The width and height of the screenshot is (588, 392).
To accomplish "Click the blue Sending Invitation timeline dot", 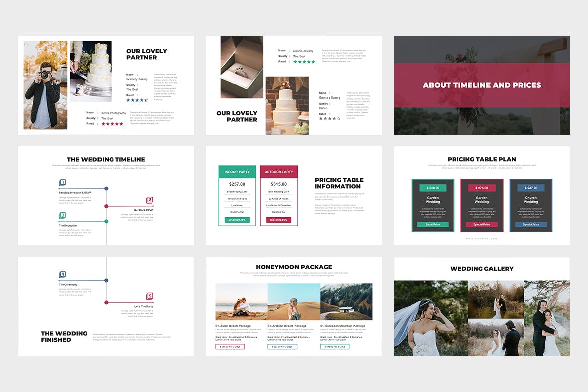I will click(x=106, y=189).
